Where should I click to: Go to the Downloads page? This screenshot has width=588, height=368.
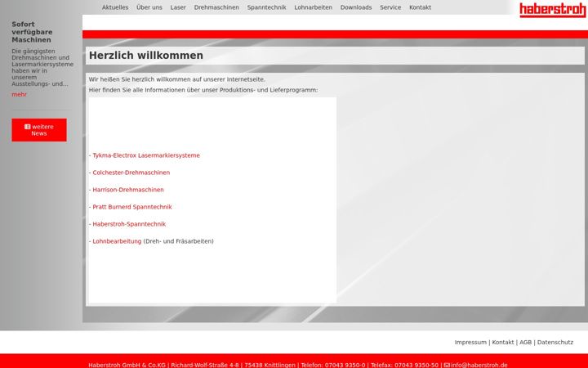356,7
